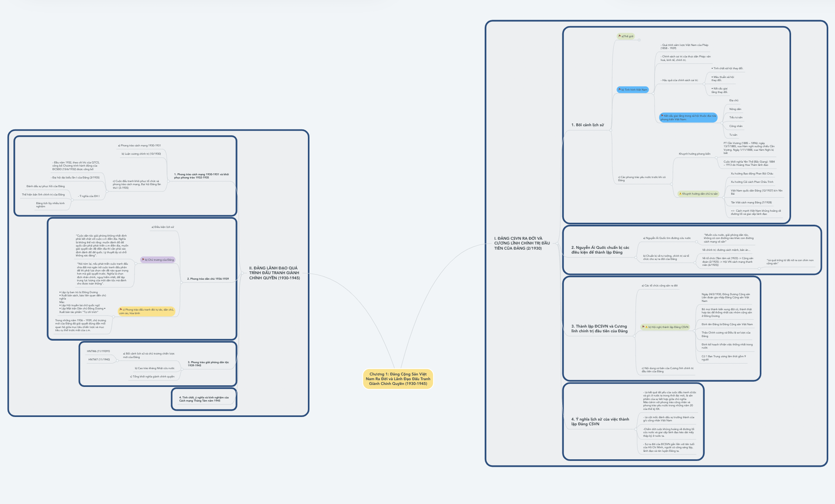Click the flag icon on 'b) Tình hình Việt Nam'
Image resolution: width=835 pixels, height=504 pixels.
620,89
